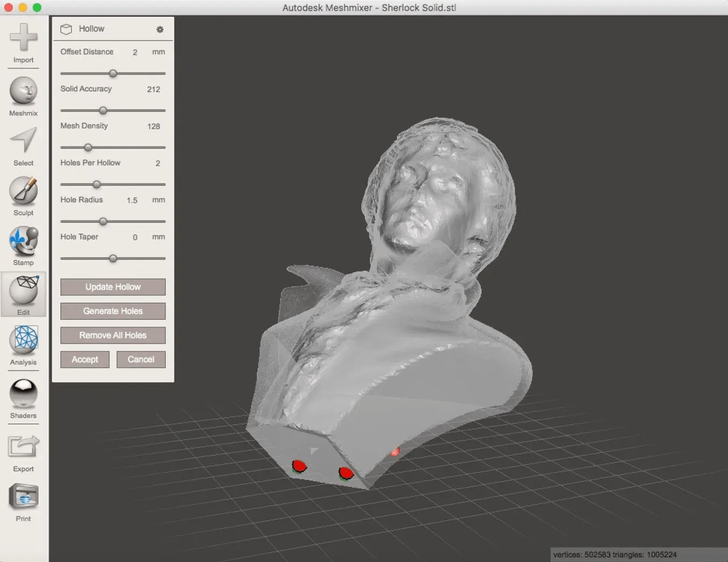Screen dimensions: 728x562
Task: Open the Print tool
Action: 23,497
